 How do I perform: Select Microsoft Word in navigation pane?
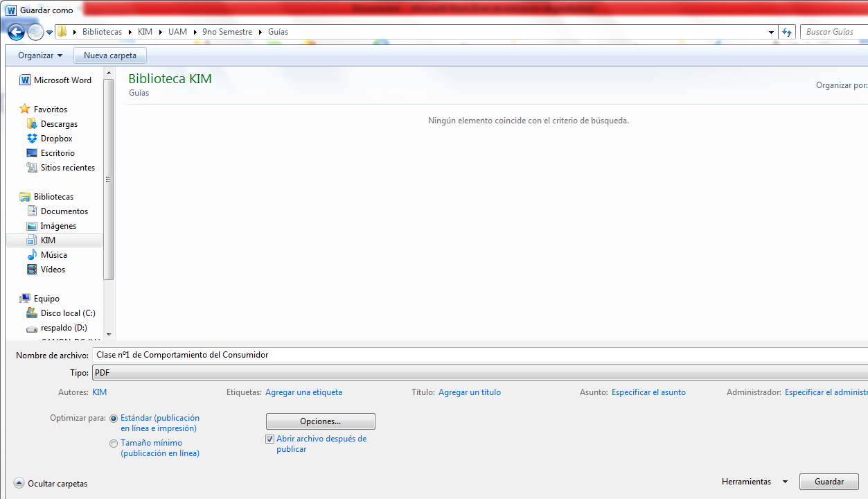click(x=62, y=80)
